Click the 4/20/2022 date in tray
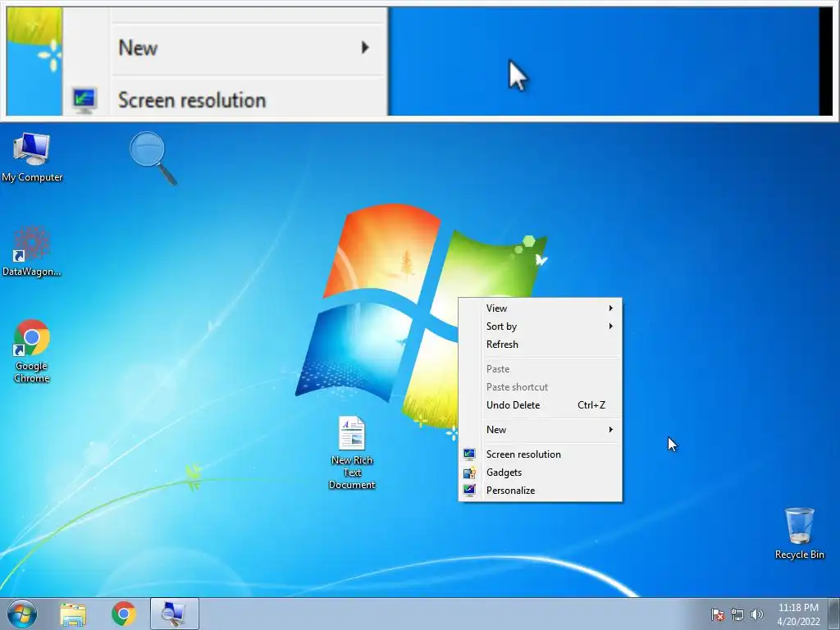This screenshot has height=630, width=840. (798, 622)
